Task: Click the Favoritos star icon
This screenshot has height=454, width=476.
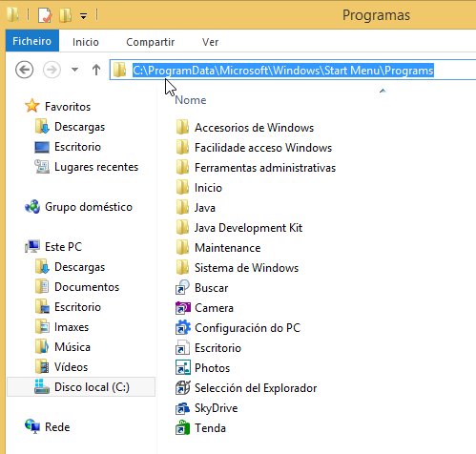Action: pyautogui.click(x=32, y=106)
